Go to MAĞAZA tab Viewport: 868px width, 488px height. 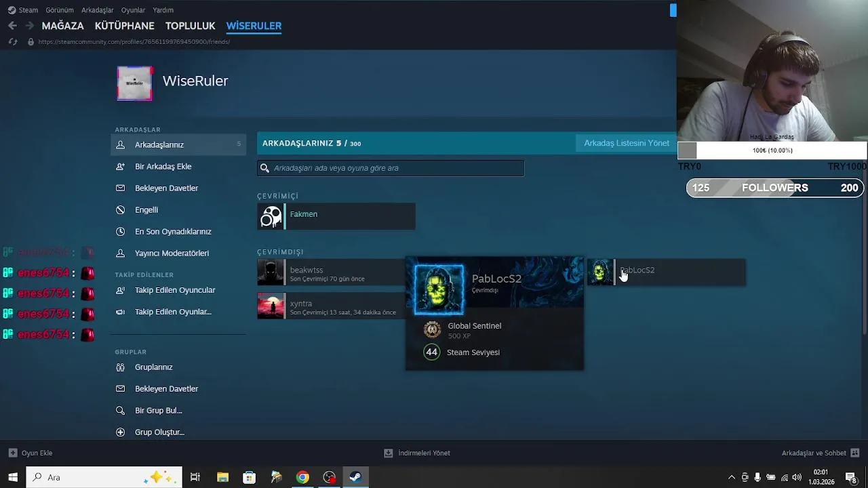pos(63,26)
